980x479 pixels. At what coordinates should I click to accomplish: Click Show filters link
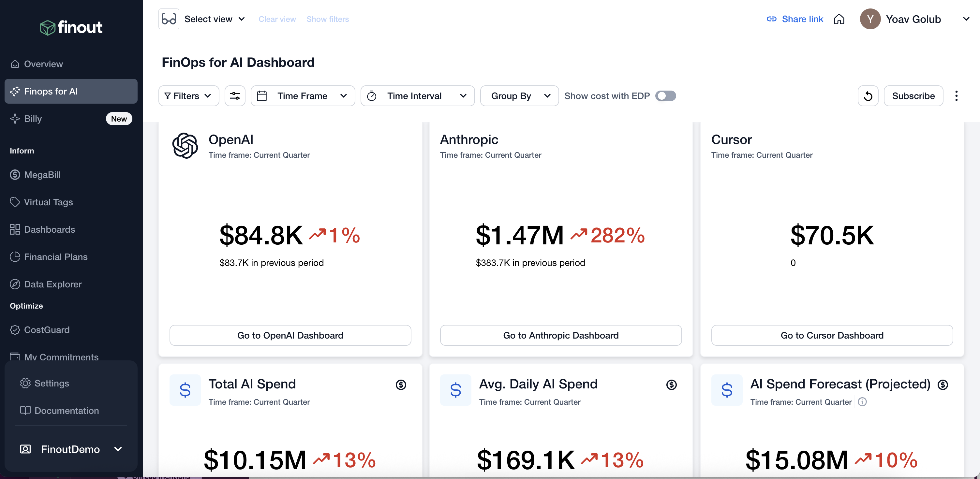pyautogui.click(x=328, y=19)
